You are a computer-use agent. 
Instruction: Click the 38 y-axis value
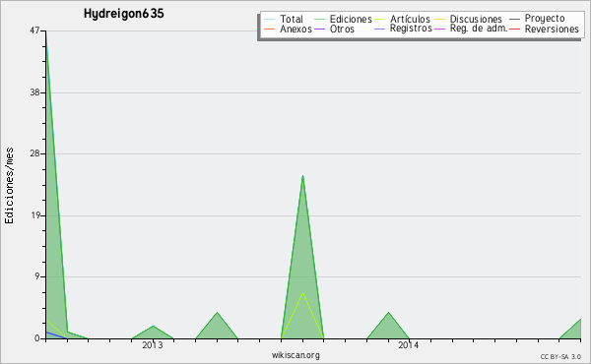click(x=34, y=92)
